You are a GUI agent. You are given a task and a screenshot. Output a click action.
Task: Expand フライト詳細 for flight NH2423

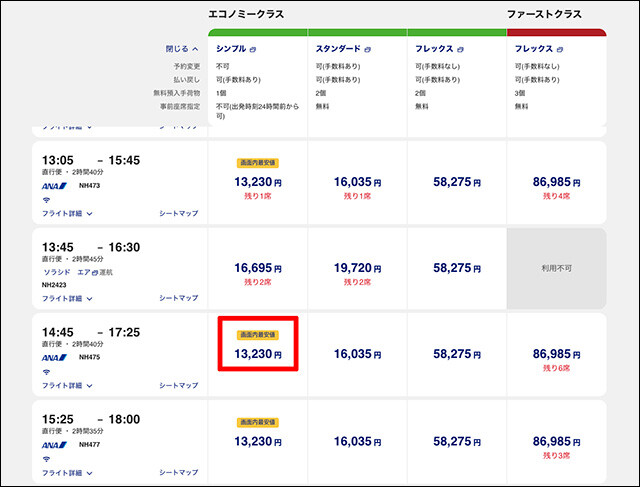[67, 298]
